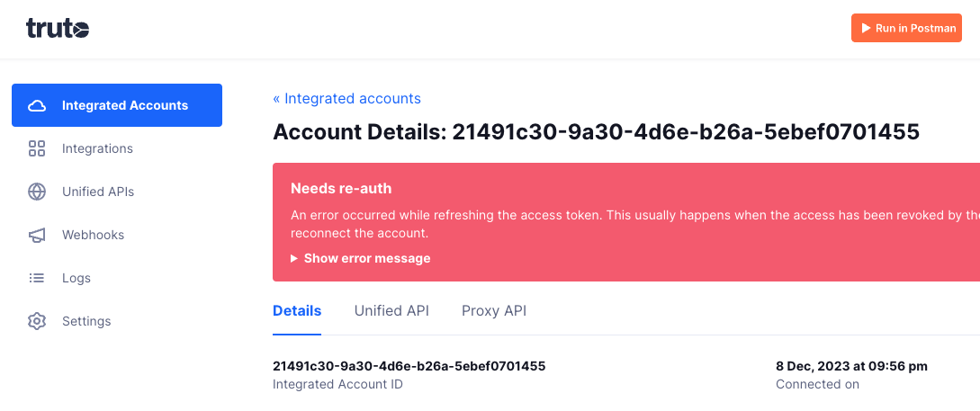The height and width of the screenshot is (411, 980).
Task: Click the Integrated Account ID value text
Action: 409,366
